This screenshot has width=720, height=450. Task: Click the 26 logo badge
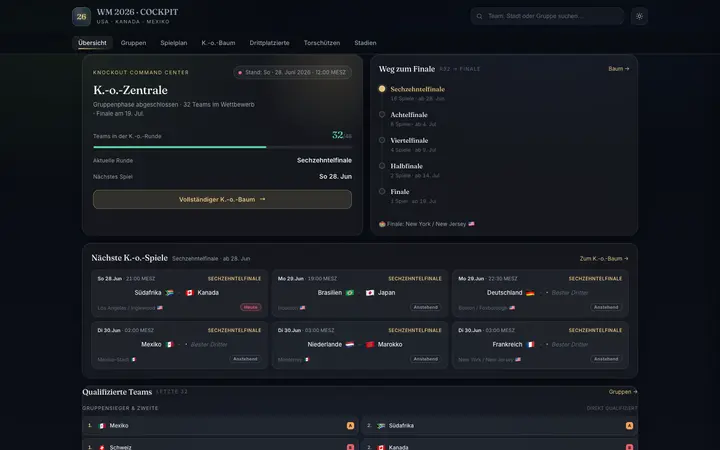(81, 17)
